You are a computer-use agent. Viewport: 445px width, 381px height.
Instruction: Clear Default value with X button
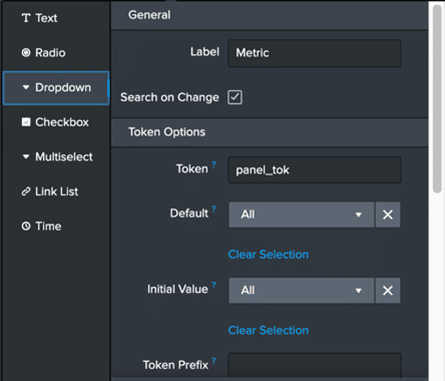pos(388,215)
